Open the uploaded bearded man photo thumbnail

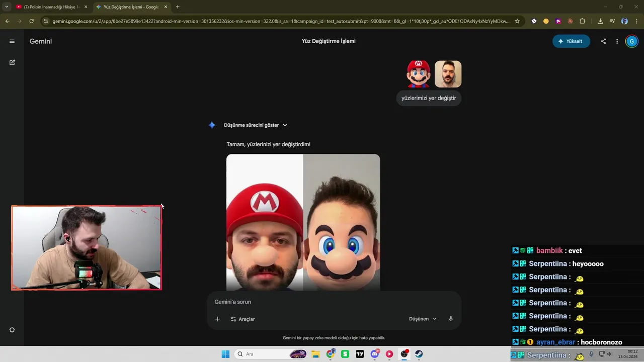pos(448,74)
